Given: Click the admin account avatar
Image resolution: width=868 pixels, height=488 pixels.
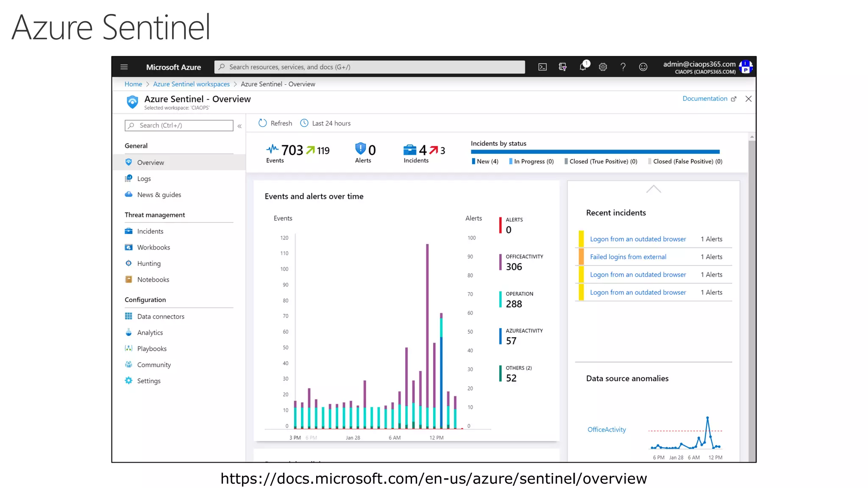Looking at the screenshot, I should click(746, 67).
